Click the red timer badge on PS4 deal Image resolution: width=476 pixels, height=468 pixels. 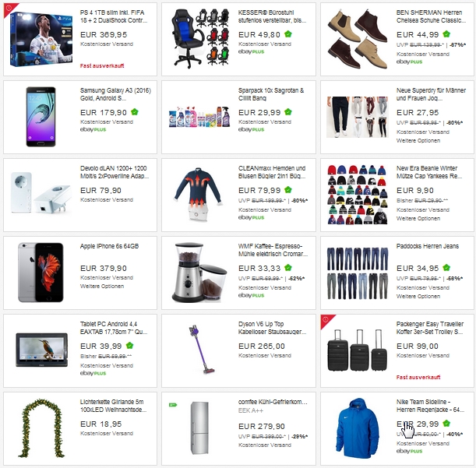click(9, 9)
